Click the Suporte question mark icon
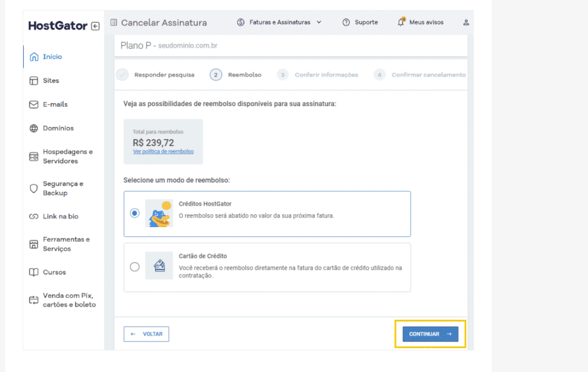This screenshot has width=588, height=372. [x=346, y=23]
